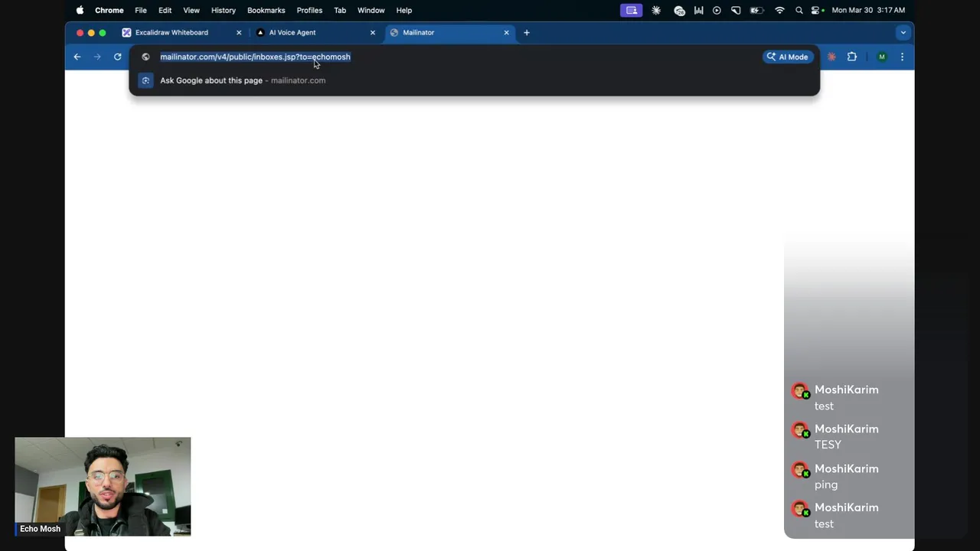
Task: Click the Echo Mosh webcam thumbnail
Action: coord(103,487)
